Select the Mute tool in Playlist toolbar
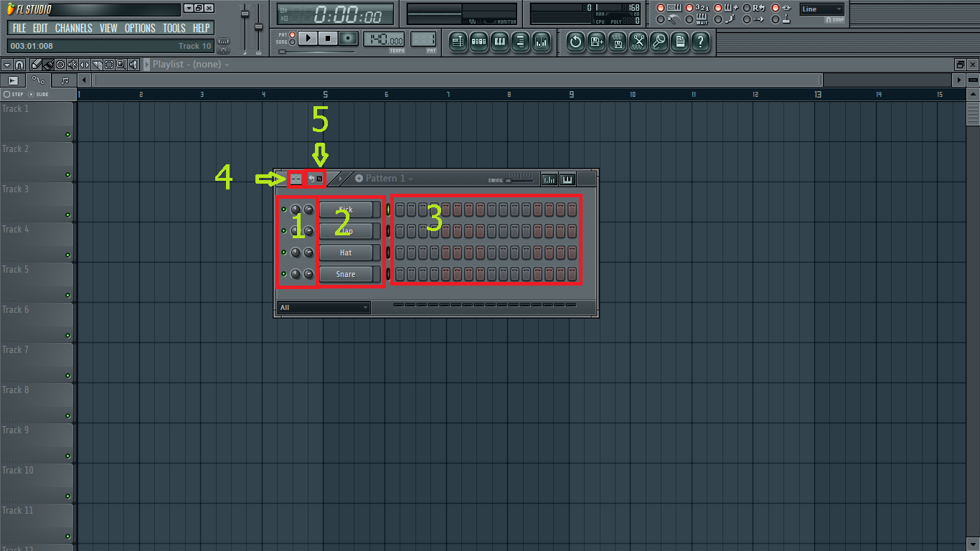 pos(72,65)
